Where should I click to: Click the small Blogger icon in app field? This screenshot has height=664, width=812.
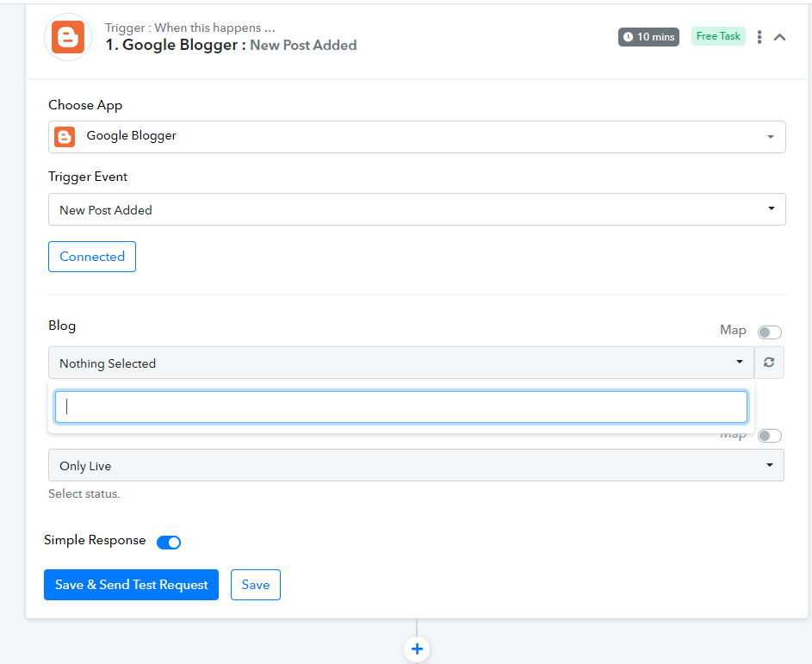pos(65,137)
